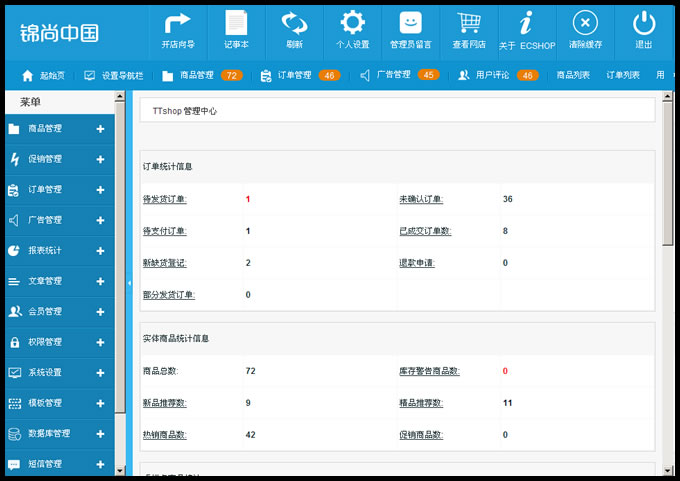Expand sidebar 广告管理 with plus sign
The image size is (680, 481).
[x=100, y=220]
